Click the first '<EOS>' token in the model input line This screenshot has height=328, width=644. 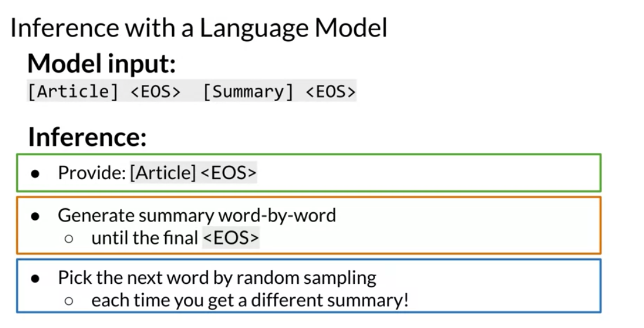coord(156,91)
